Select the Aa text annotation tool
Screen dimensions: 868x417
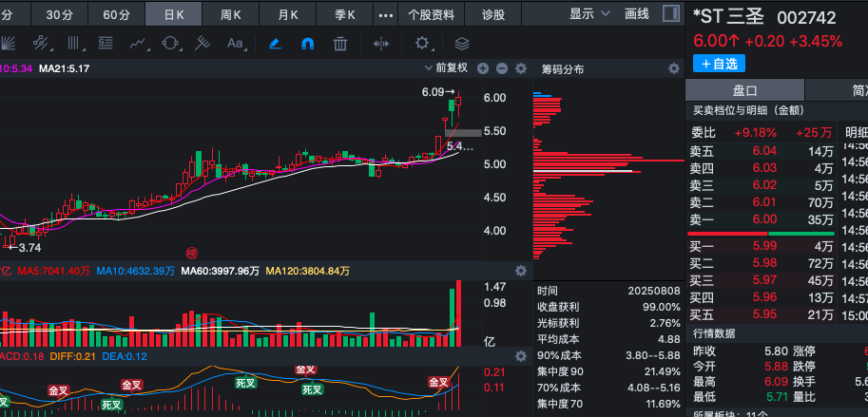pyautogui.click(x=236, y=43)
